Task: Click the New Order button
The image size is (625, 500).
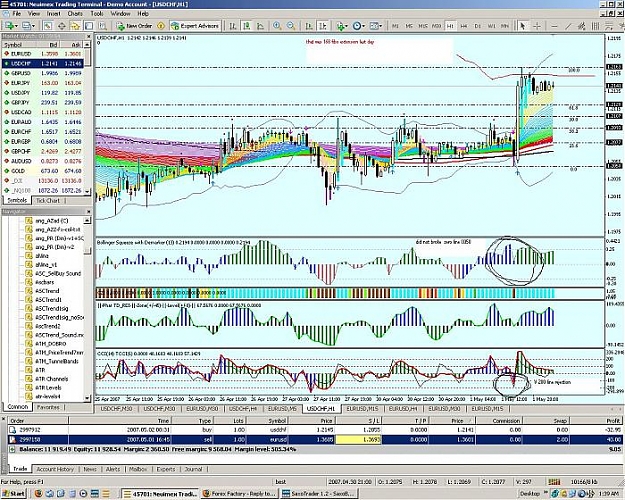Action: (134, 26)
